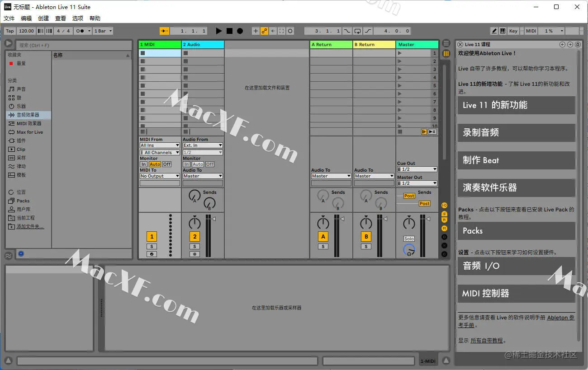Close the Live 11 lessons panel
This screenshot has height=370, width=588.
point(460,44)
